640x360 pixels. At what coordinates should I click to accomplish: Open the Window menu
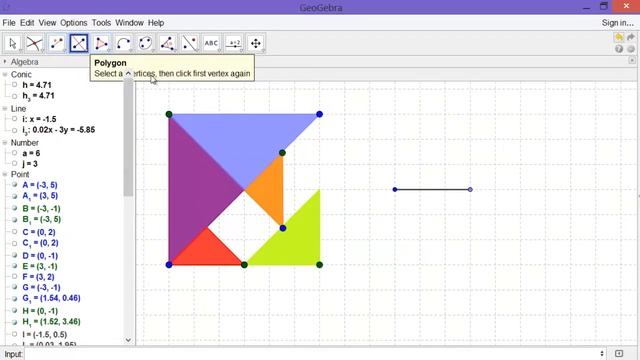point(129,23)
